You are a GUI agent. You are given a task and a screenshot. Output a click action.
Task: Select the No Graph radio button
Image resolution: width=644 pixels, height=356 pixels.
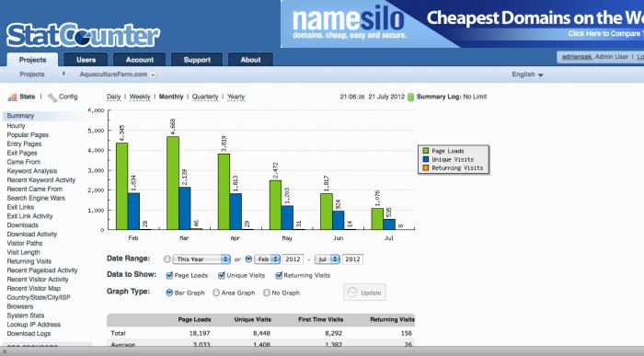tap(267, 293)
